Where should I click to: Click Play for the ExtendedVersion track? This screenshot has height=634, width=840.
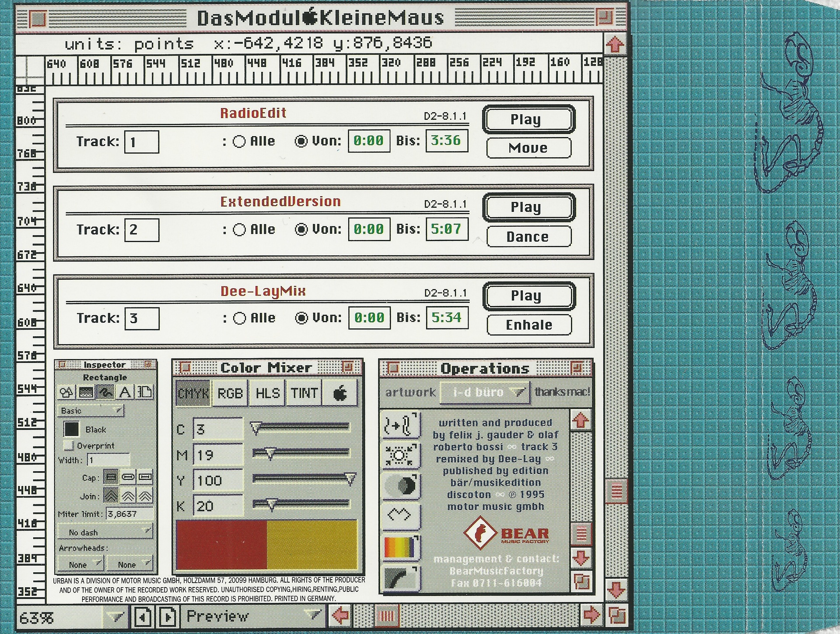point(528,207)
